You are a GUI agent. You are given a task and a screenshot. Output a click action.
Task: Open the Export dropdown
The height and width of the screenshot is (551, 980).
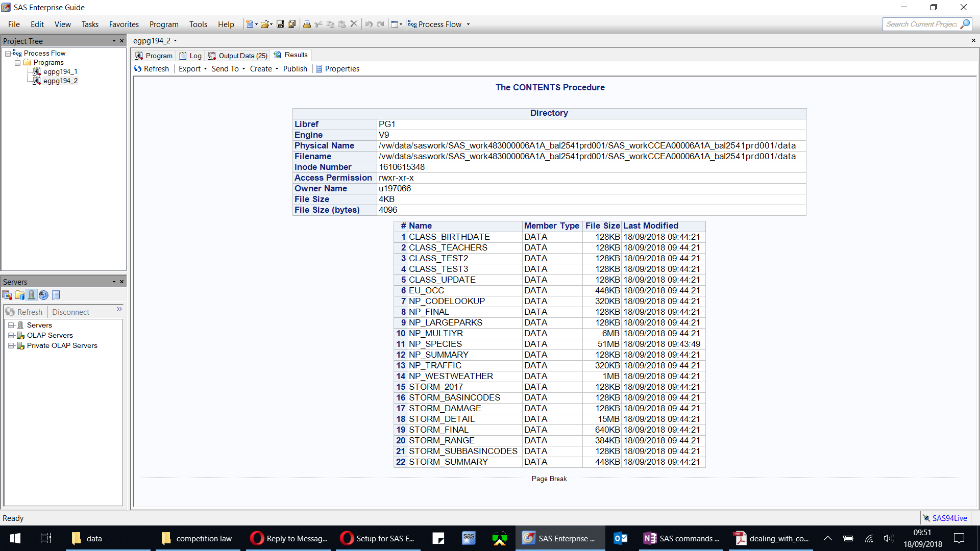(x=192, y=68)
